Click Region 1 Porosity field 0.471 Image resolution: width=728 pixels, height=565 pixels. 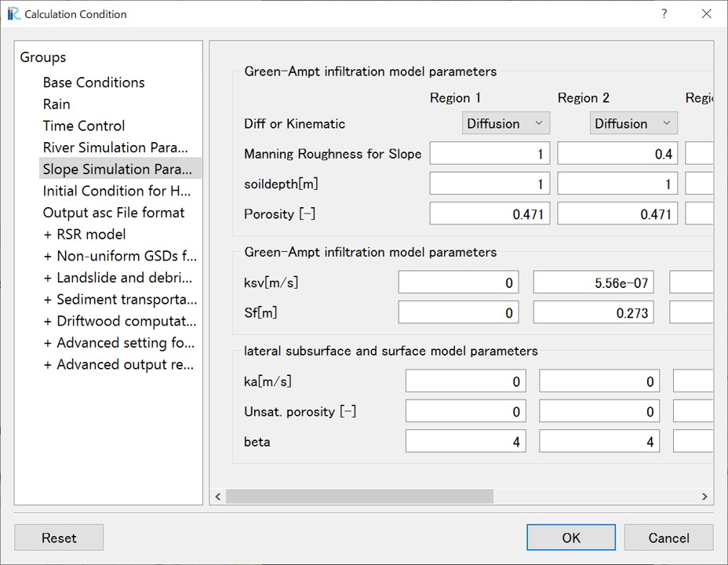[x=490, y=213]
